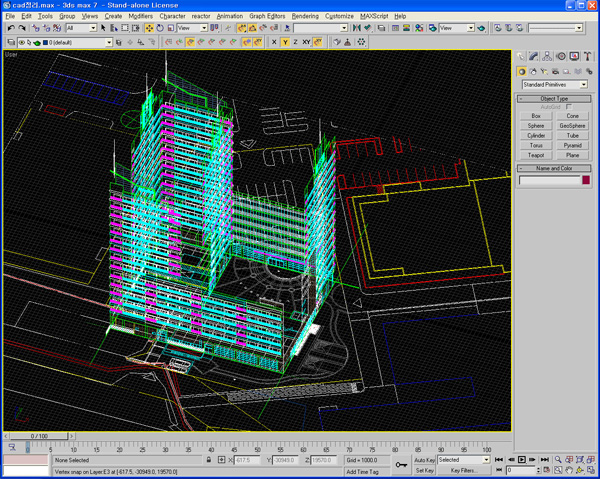Screen dimensions: 600x479
Task: Click the Set Keys key icon
Action: (400, 465)
